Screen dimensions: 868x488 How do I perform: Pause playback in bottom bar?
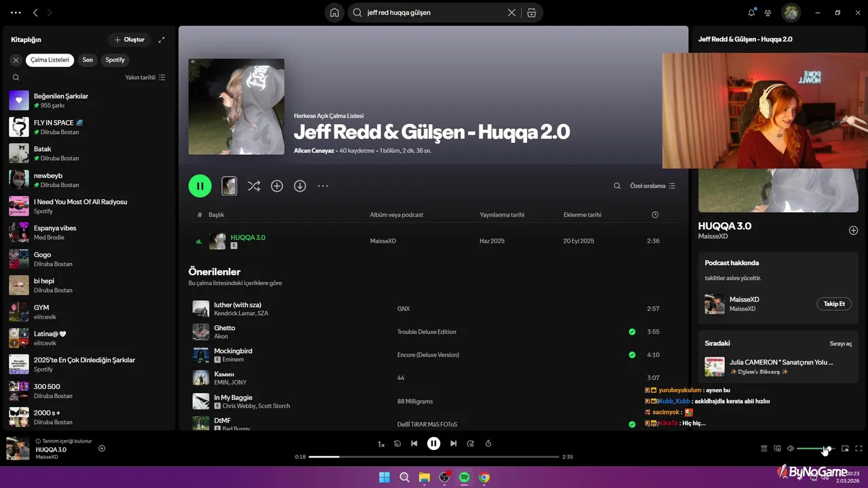pyautogui.click(x=434, y=444)
